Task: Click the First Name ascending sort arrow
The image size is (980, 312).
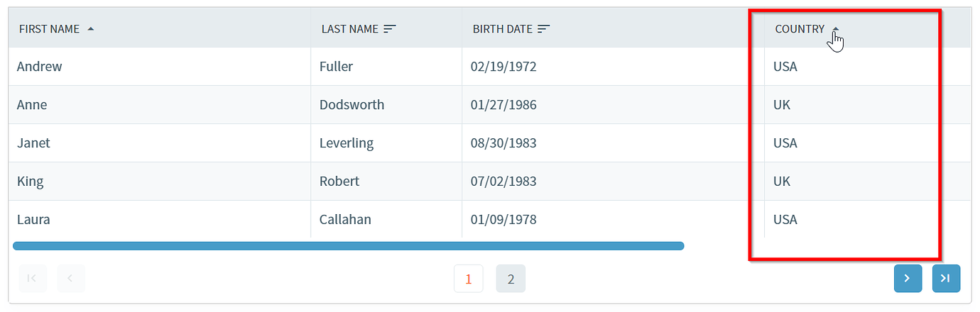Action: (x=90, y=29)
